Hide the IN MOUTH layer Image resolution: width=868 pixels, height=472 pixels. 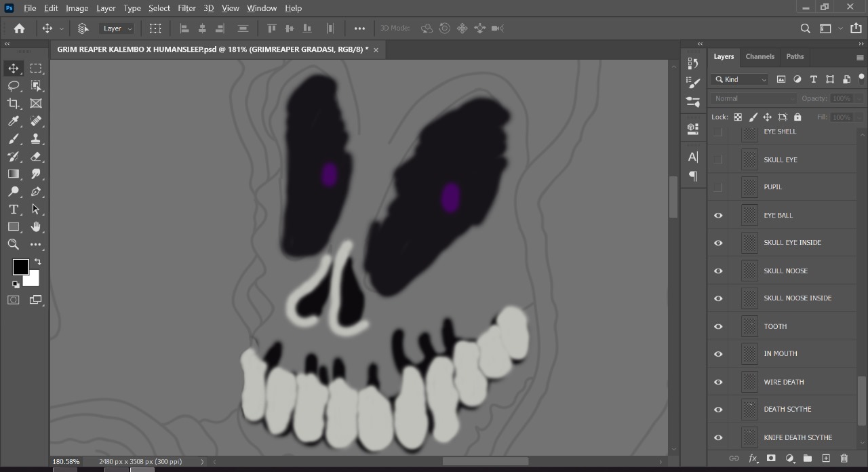point(718,354)
